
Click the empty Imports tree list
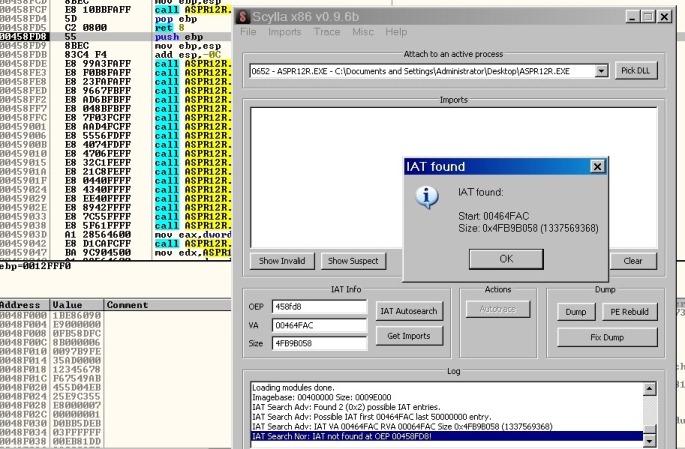(454, 177)
